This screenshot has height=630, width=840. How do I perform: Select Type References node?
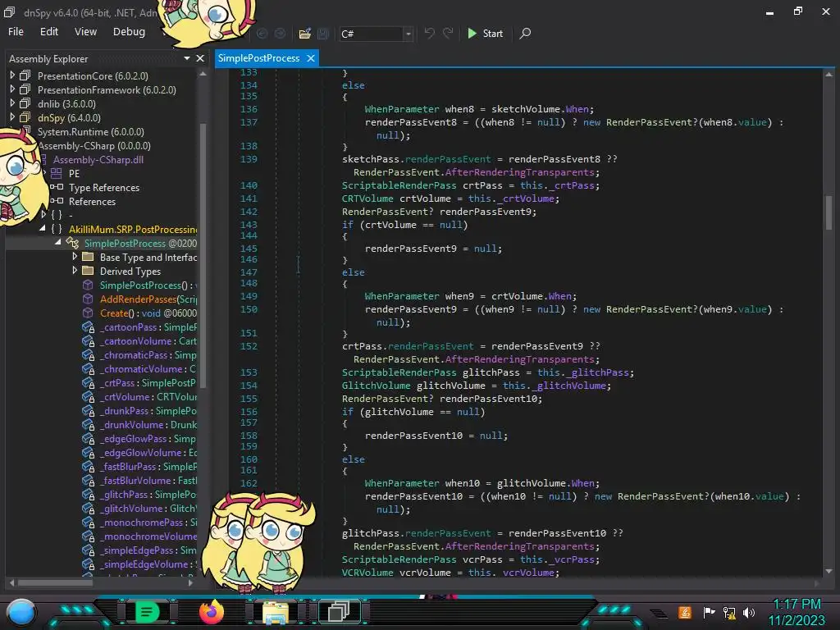104,188
